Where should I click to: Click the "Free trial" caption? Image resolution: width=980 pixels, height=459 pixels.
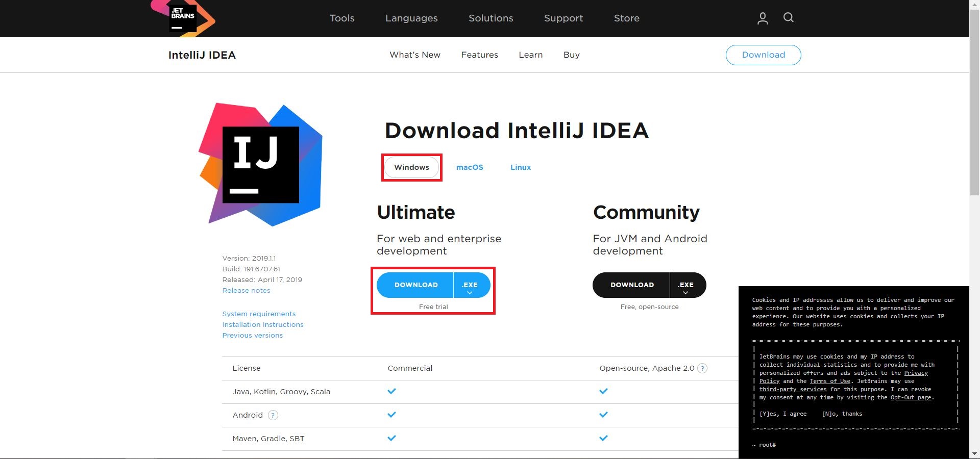click(433, 307)
